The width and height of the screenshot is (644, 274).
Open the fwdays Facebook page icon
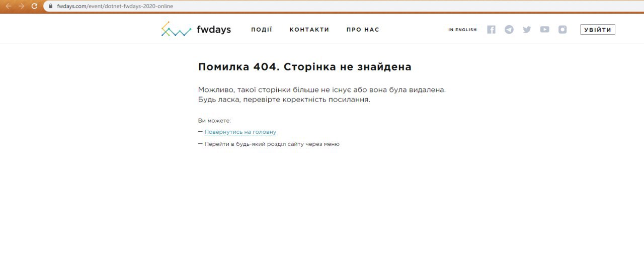pyautogui.click(x=492, y=30)
